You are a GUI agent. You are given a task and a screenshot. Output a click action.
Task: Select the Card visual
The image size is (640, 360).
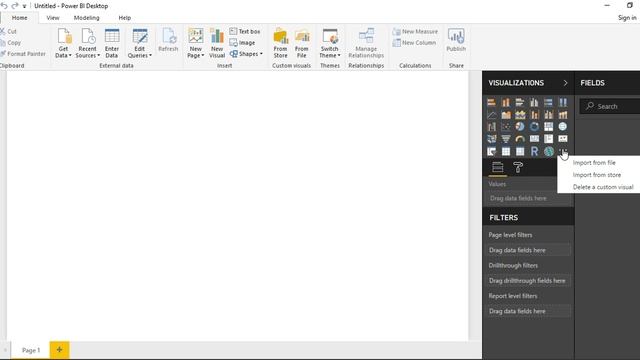534,139
